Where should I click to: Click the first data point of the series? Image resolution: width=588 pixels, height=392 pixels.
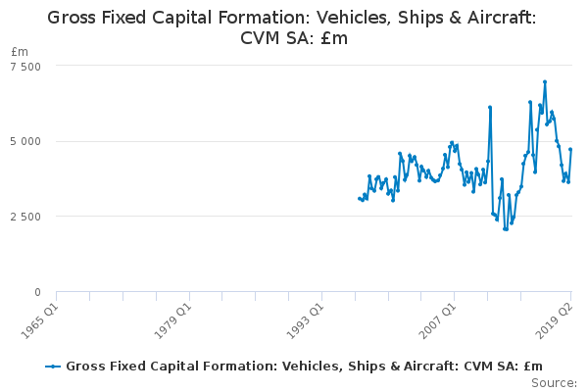[x=360, y=198]
